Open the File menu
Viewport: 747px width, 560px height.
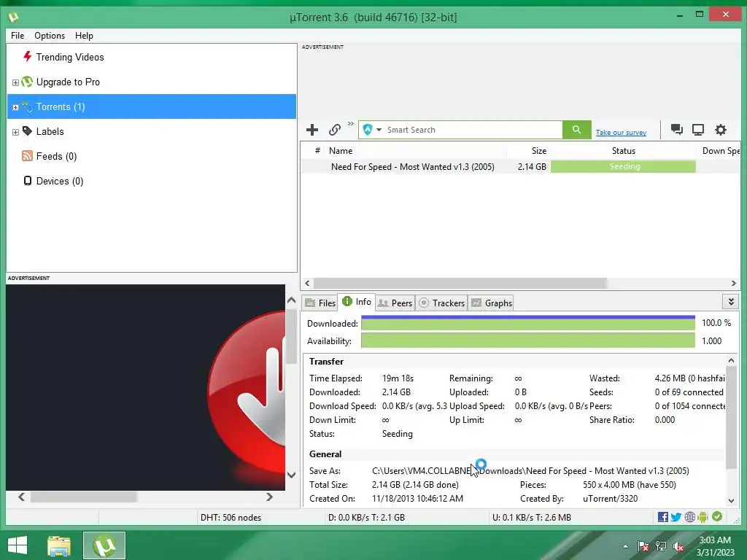[18, 36]
